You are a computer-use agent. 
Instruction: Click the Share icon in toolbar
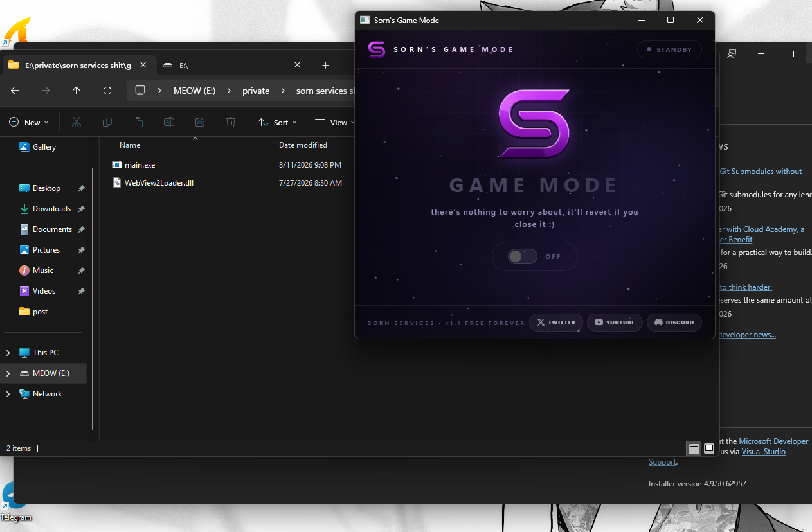coord(200,122)
